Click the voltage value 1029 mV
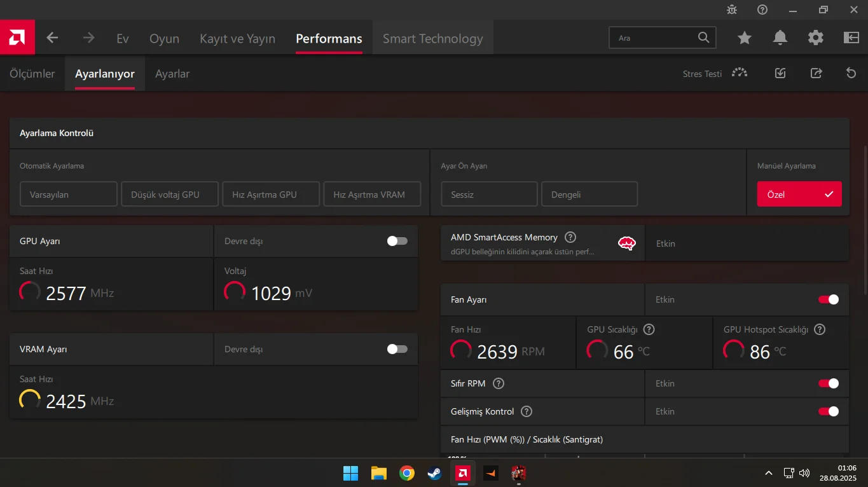This screenshot has width=868, height=487. (x=282, y=293)
